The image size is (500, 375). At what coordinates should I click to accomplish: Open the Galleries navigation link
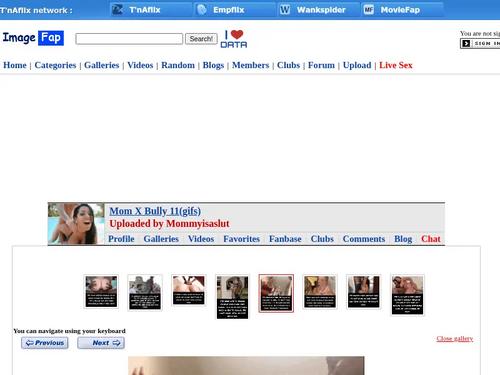click(102, 65)
